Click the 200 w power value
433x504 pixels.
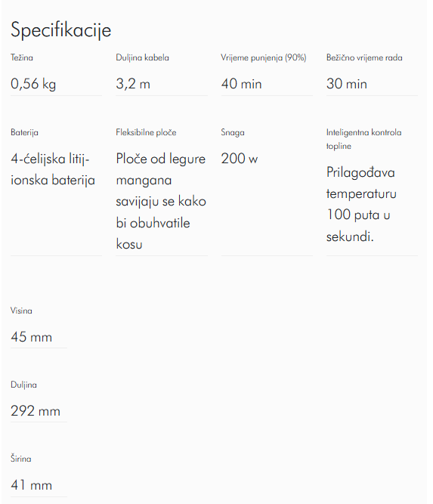point(239,159)
